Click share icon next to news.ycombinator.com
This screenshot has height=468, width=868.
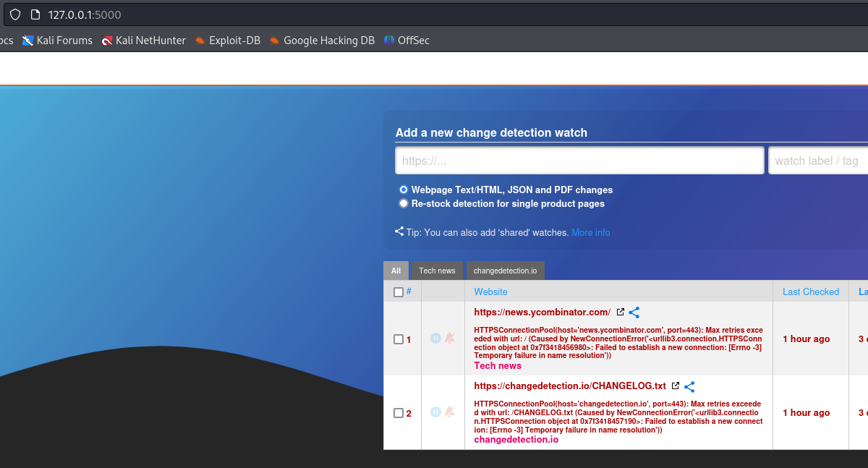[x=634, y=312]
